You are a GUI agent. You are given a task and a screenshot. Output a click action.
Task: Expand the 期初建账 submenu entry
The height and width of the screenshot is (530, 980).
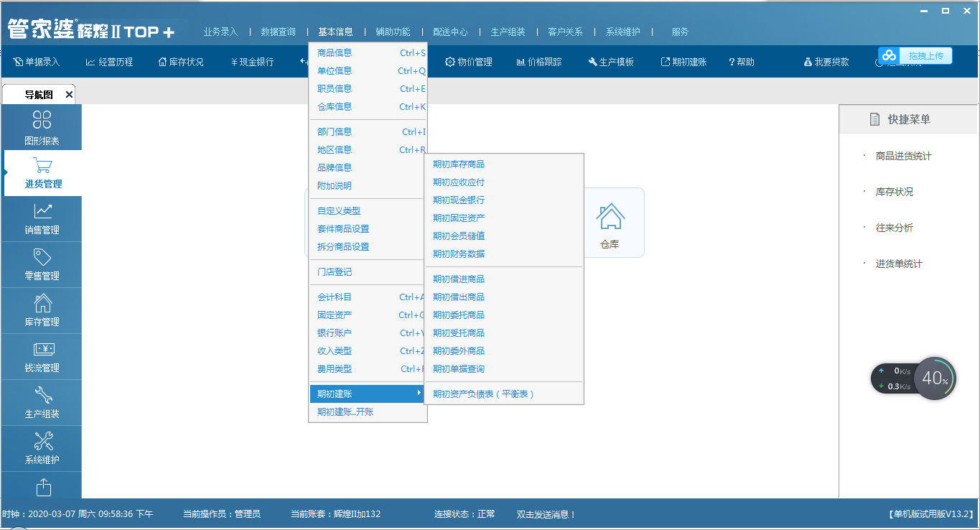pyautogui.click(x=368, y=394)
